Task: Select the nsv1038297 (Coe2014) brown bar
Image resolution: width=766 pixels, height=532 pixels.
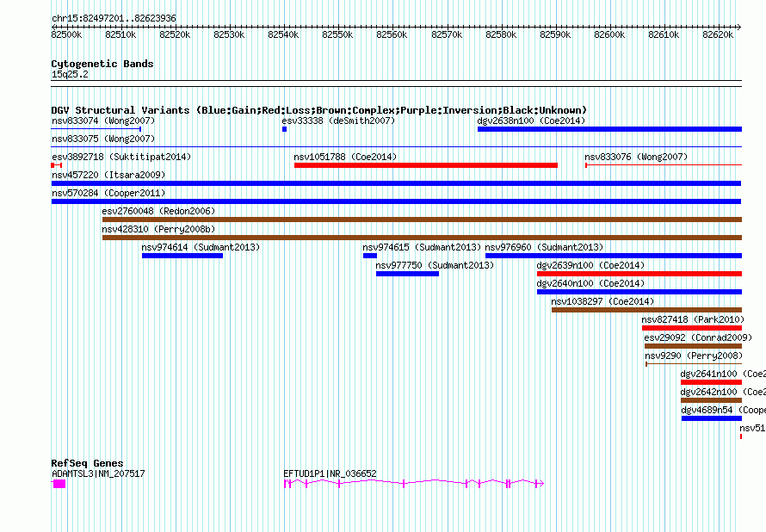Action: (x=647, y=310)
